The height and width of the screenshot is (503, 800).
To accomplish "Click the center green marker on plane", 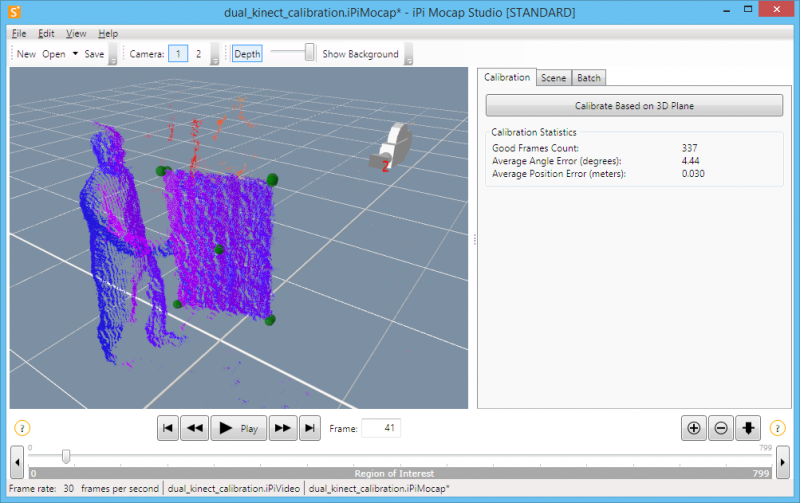I will tap(219, 249).
